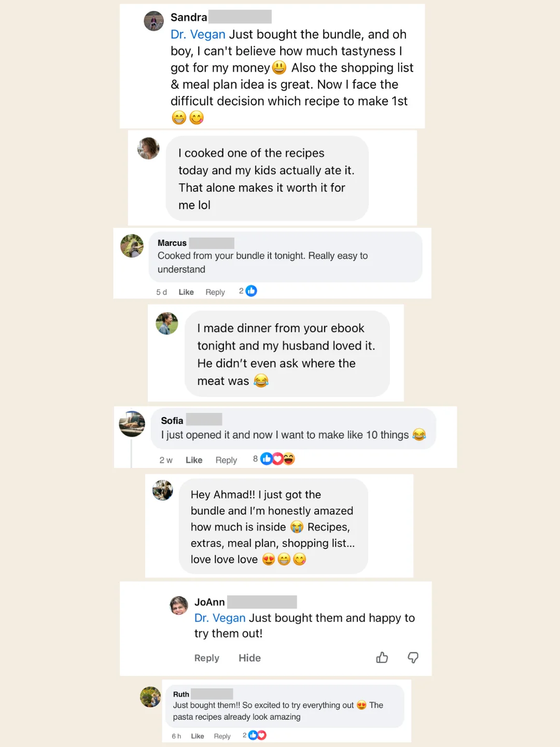Reply to Marcus's comment
Viewport: 560px width, 747px height.
(215, 292)
